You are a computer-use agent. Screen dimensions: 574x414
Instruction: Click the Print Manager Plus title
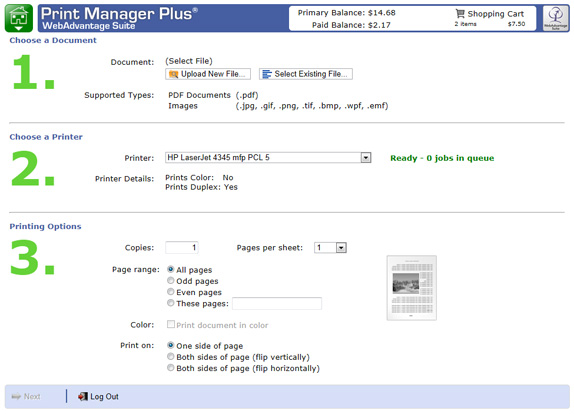[x=119, y=14]
